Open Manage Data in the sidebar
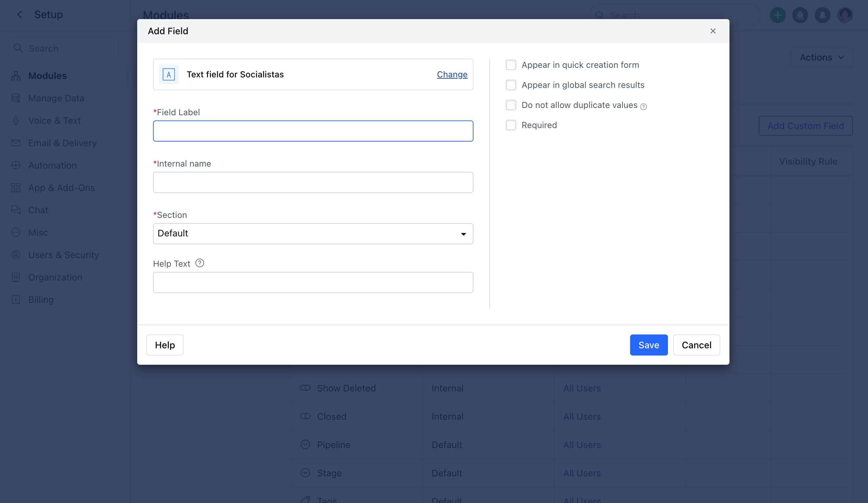The image size is (868, 503). pos(56,98)
